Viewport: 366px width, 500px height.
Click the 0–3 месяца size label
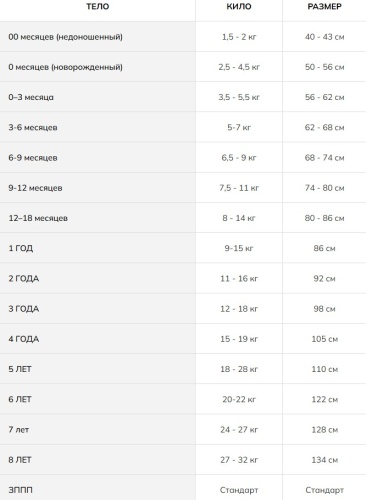coord(31,97)
